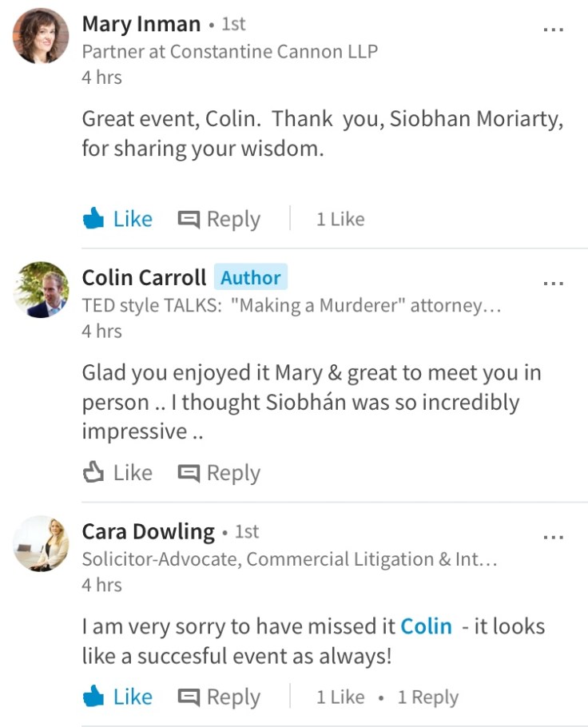Open Colin Carroll's profile name link

[x=143, y=278]
